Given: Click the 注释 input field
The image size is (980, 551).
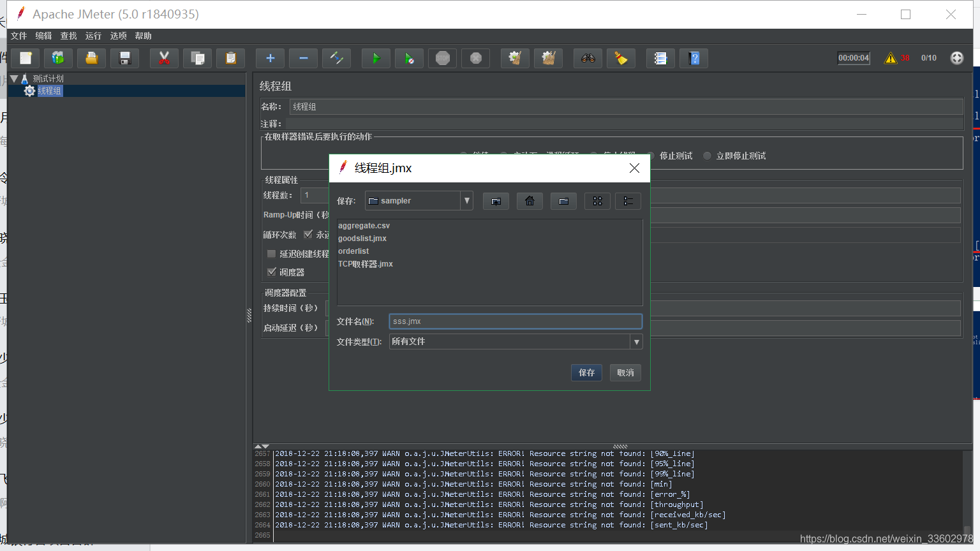Looking at the screenshot, I should tap(624, 124).
